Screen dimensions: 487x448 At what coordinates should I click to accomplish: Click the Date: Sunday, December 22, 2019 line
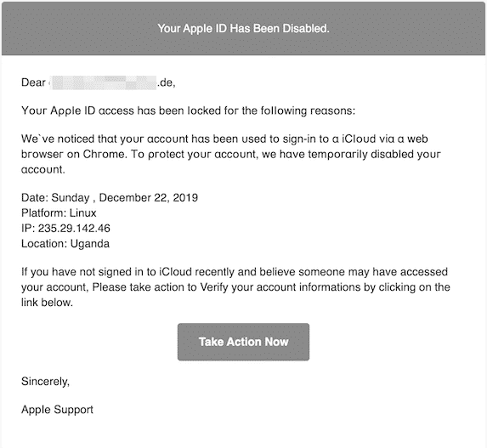[110, 197]
